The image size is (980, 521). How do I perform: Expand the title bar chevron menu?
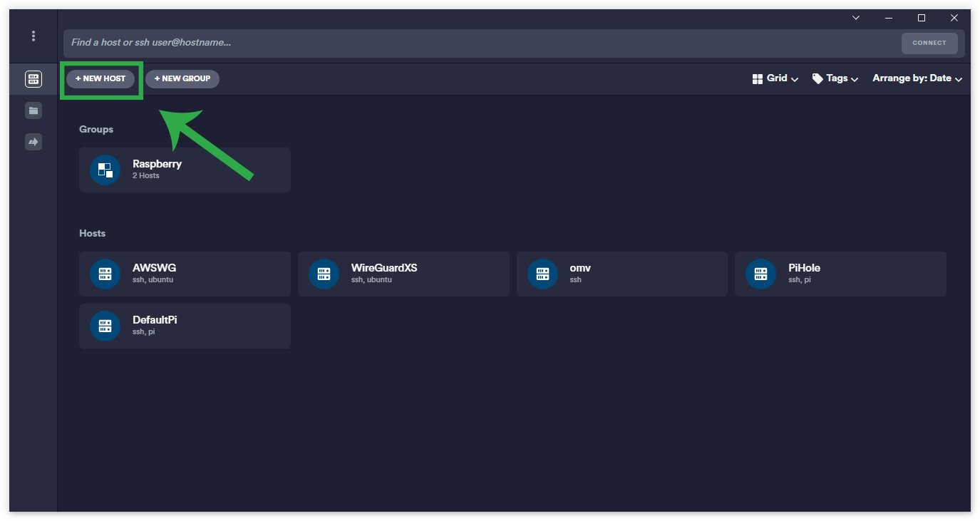(856, 18)
